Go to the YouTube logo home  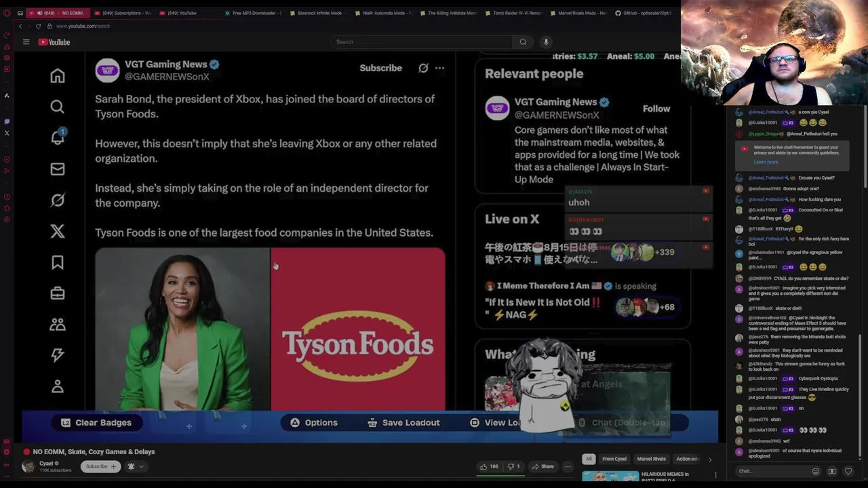coord(54,42)
